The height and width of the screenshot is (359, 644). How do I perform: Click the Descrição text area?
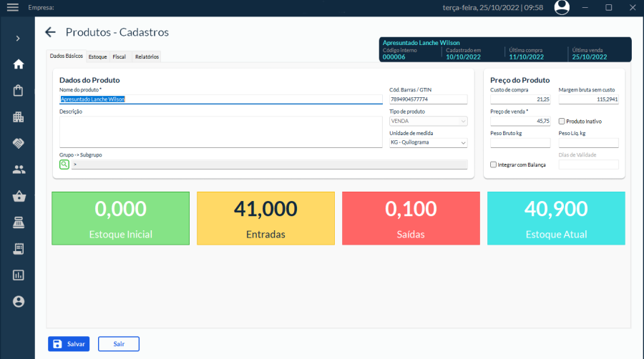pos(220,132)
